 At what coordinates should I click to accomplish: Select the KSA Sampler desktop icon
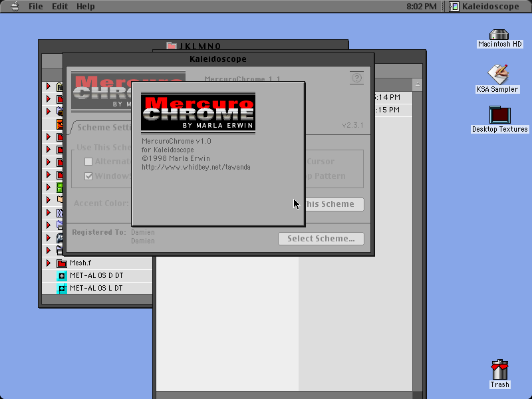tap(497, 74)
